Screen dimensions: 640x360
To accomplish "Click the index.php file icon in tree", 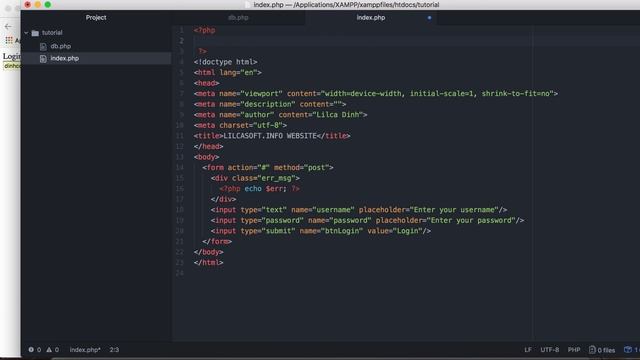I will coord(43,59).
